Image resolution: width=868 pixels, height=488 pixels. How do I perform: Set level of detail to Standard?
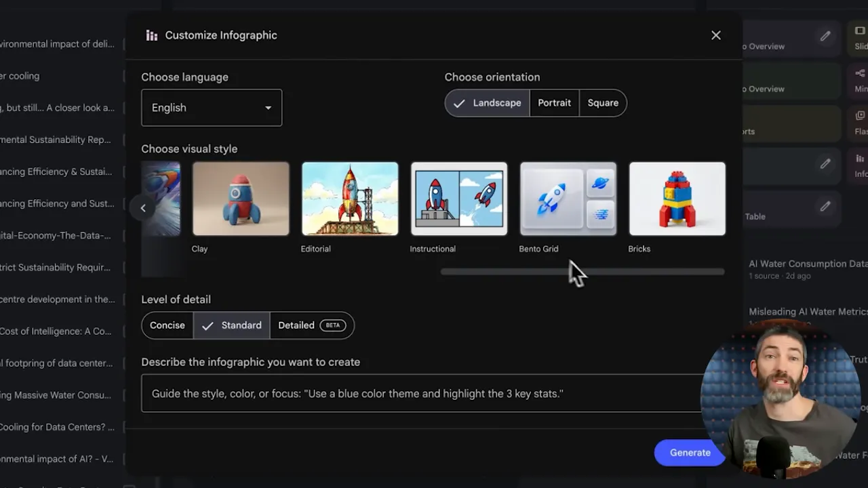[232, 325]
